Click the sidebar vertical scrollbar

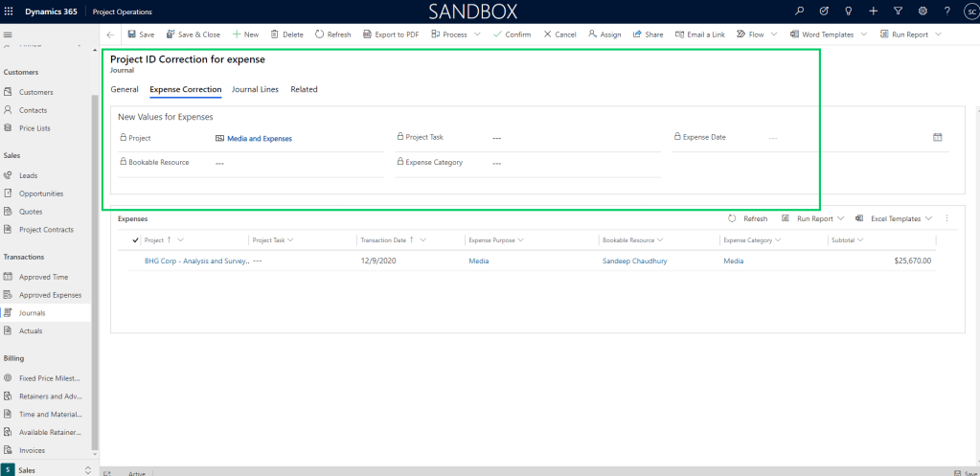[94, 268]
